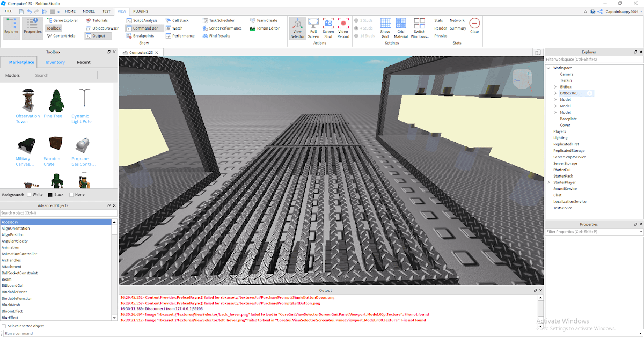
Task: Click the Run a command input
Action: (322, 333)
